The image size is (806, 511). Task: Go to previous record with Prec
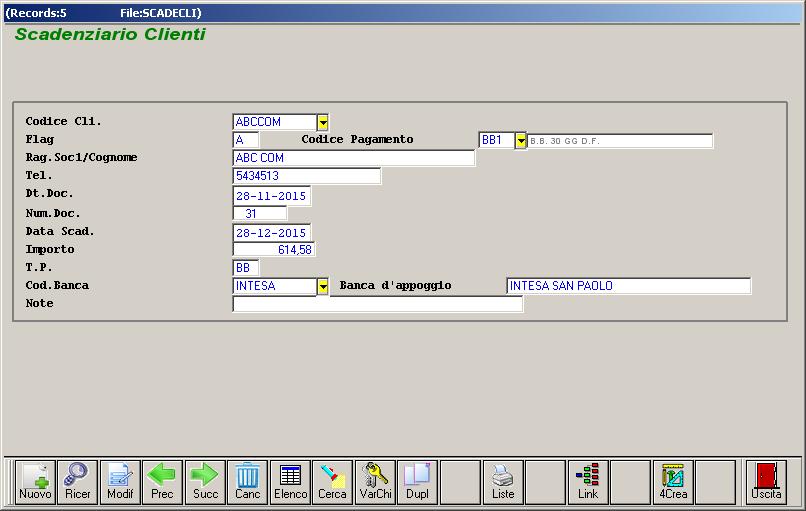(x=162, y=482)
